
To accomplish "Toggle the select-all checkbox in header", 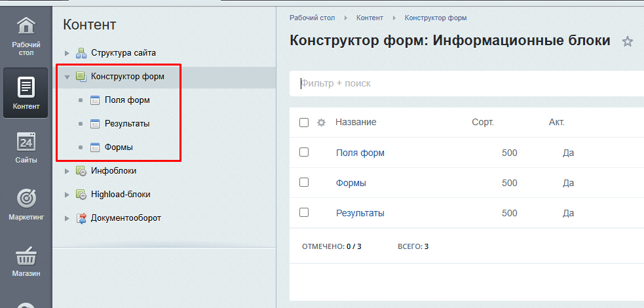I will (x=304, y=123).
